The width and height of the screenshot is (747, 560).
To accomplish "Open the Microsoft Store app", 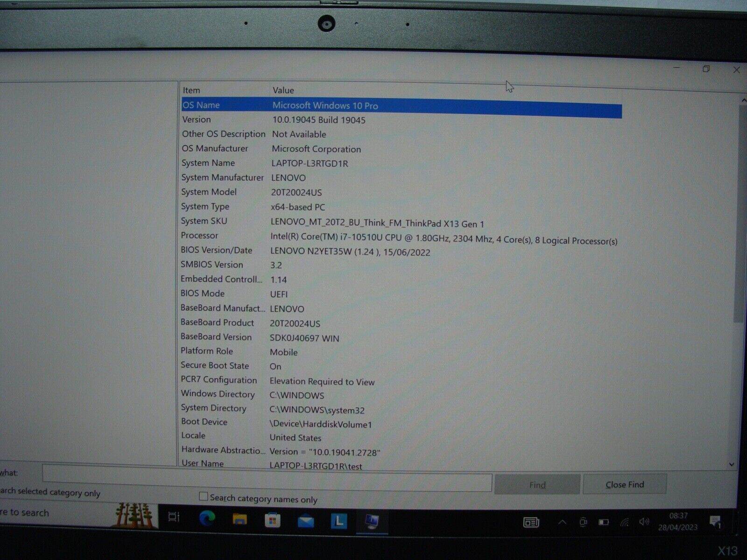I will coord(272,519).
